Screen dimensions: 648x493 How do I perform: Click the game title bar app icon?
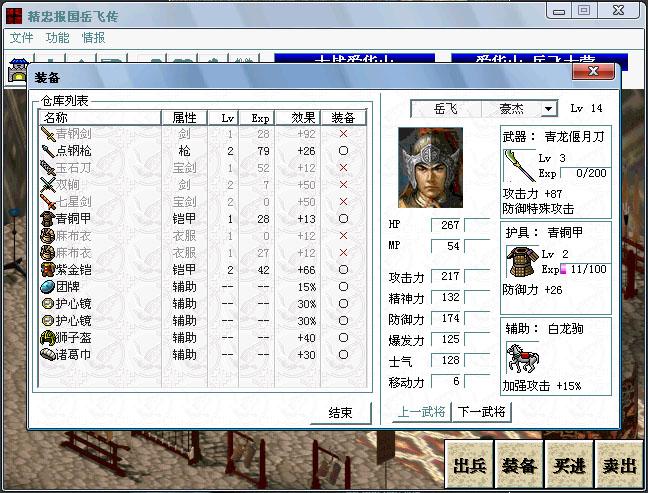point(14,16)
